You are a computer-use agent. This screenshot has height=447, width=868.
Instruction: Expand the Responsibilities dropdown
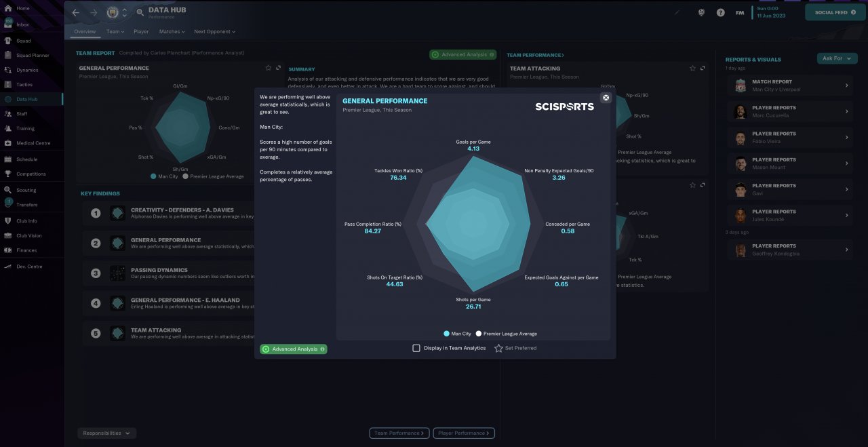107,433
